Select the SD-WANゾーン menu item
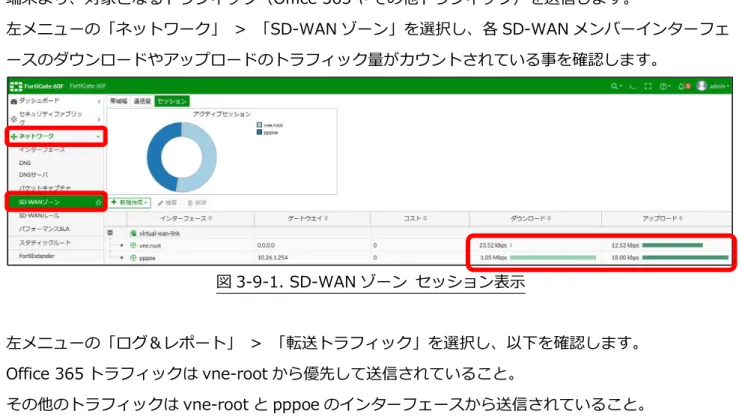This screenshot has height=420, width=742. 56,202
